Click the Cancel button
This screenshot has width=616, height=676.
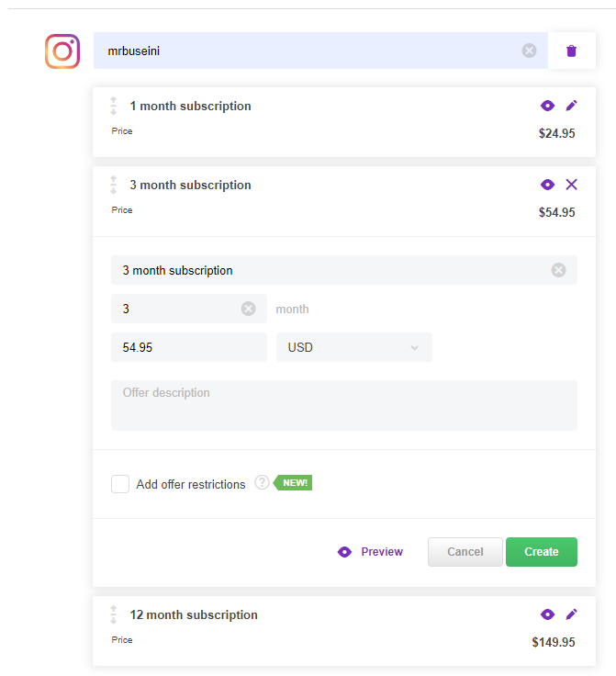(465, 552)
